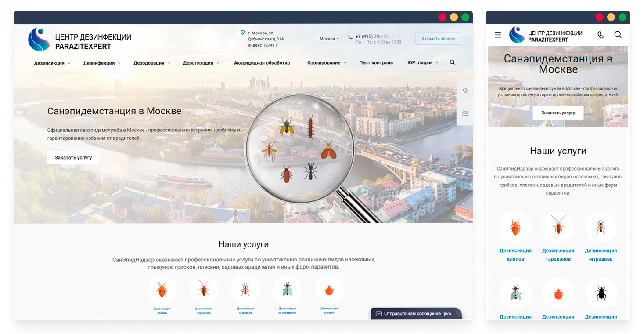
Task: Click the mobile ant service icon
Action: [601, 227]
